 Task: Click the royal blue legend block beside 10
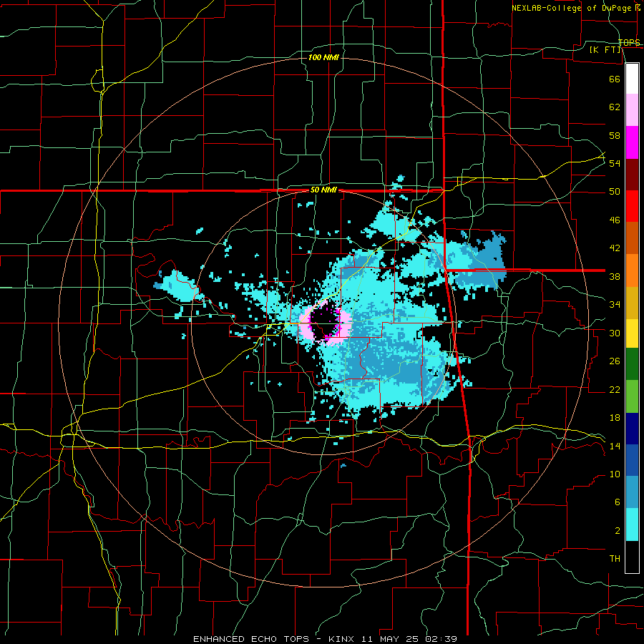(632, 460)
